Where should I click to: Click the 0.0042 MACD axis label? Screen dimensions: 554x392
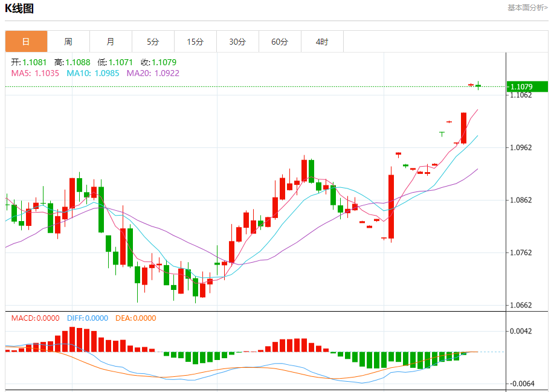[x=521, y=331]
